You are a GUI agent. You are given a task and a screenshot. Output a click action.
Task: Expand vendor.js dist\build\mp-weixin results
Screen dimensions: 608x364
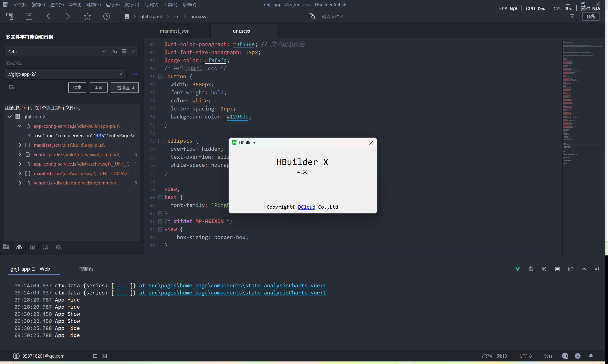coord(20,154)
